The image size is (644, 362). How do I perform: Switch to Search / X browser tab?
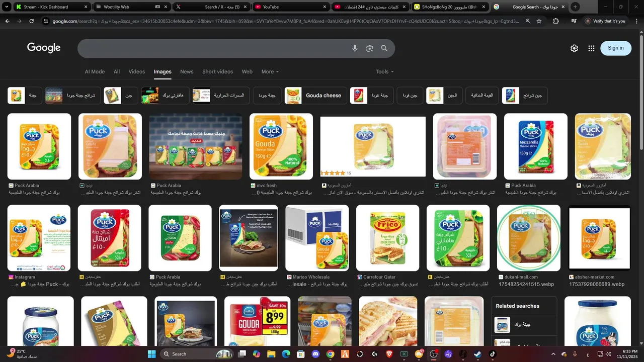[x=211, y=7]
